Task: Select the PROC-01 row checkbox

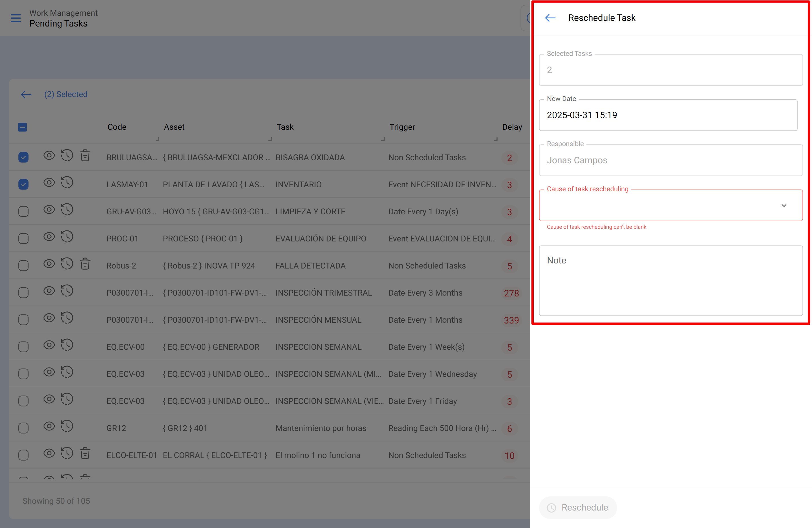Action: (23, 238)
